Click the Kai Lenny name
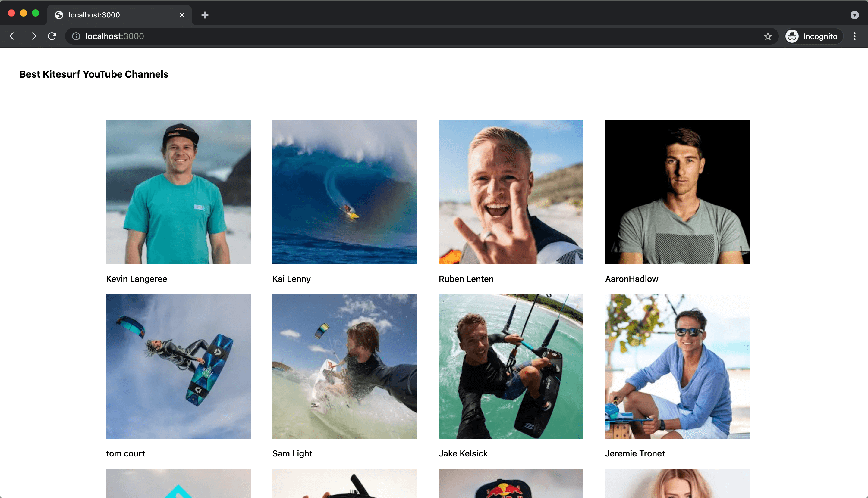Screen dimensions: 868x498 (x=292, y=279)
